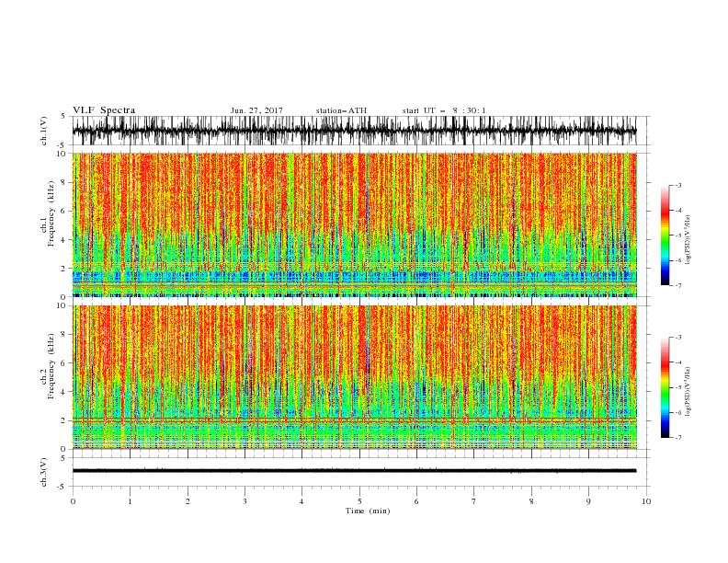Click the "start UT = 8 :30: 1" text

tap(444, 110)
